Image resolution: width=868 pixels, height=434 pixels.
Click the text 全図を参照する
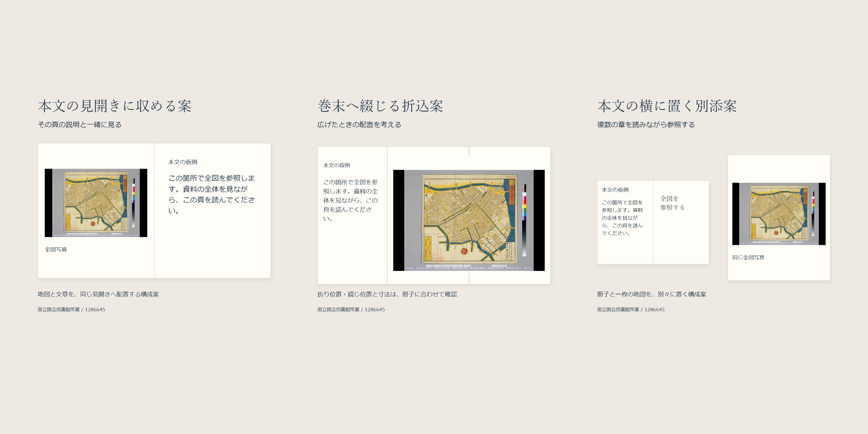[x=672, y=203]
